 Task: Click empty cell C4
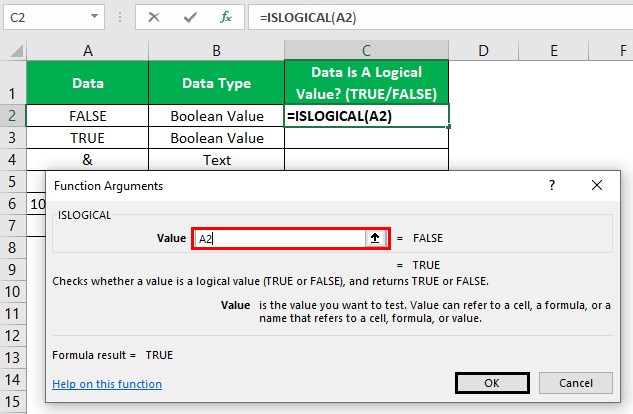366,160
